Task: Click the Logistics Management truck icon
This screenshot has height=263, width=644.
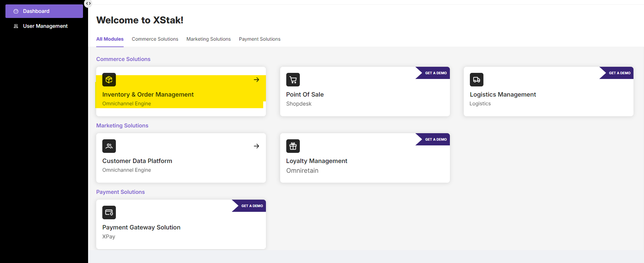Action: coord(476,80)
